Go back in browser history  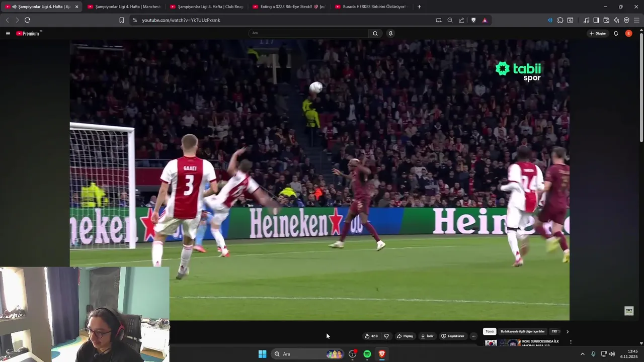(x=7, y=20)
